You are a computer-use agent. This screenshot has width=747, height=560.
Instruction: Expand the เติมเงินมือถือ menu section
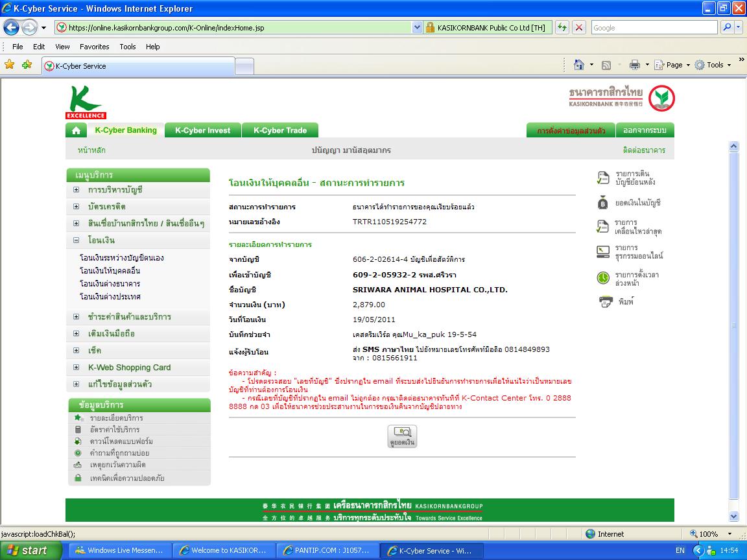tap(77, 334)
